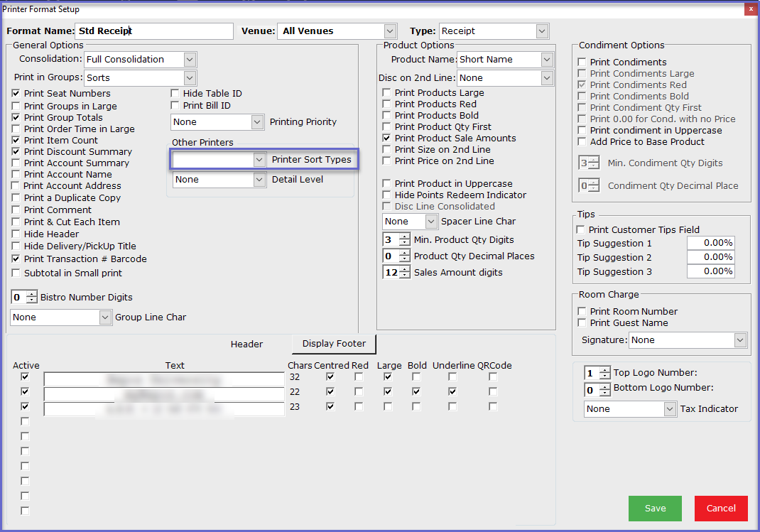Enable Print Products Large
Viewport: 760px width, 532px height.
tap(386, 92)
